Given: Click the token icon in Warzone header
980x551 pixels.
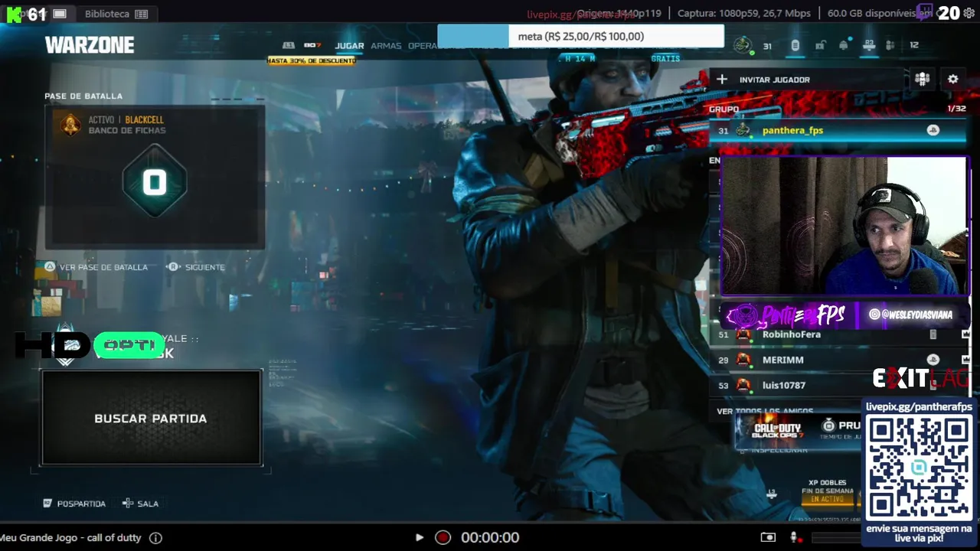Looking at the screenshot, I should pyautogui.click(x=795, y=46).
